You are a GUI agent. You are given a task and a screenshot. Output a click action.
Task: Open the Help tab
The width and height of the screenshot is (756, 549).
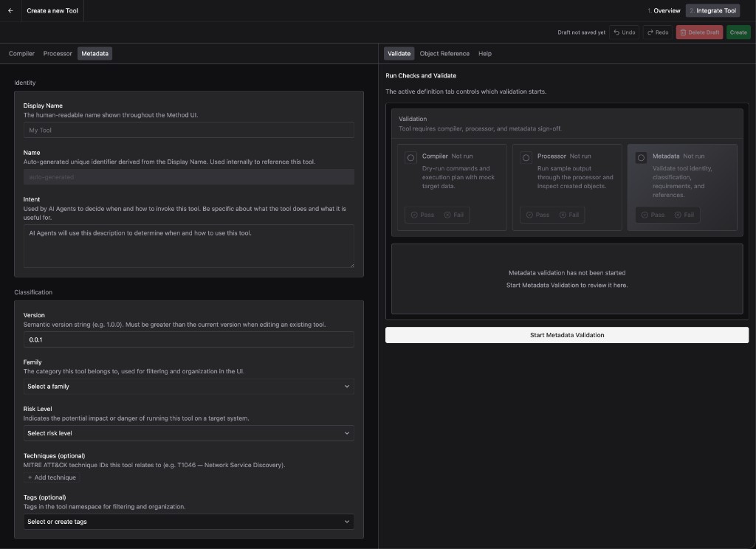pyautogui.click(x=484, y=54)
